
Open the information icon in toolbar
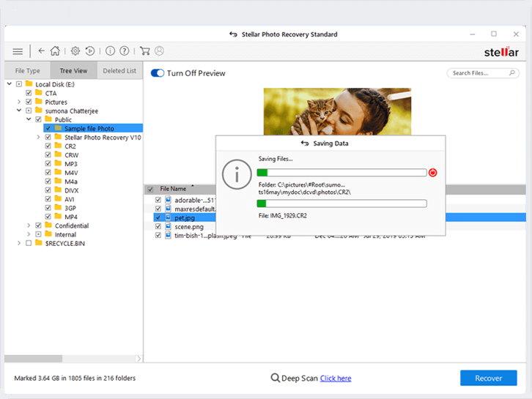110,51
